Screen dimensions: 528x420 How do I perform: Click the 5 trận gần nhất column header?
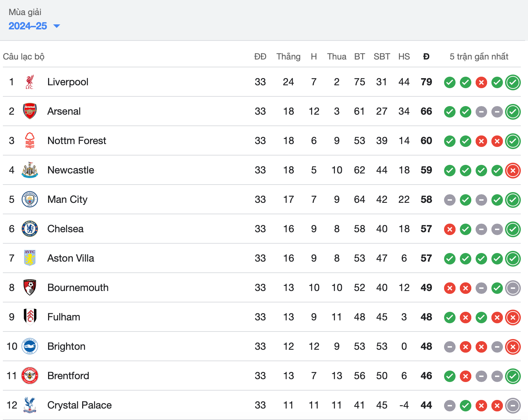(x=479, y=57)
